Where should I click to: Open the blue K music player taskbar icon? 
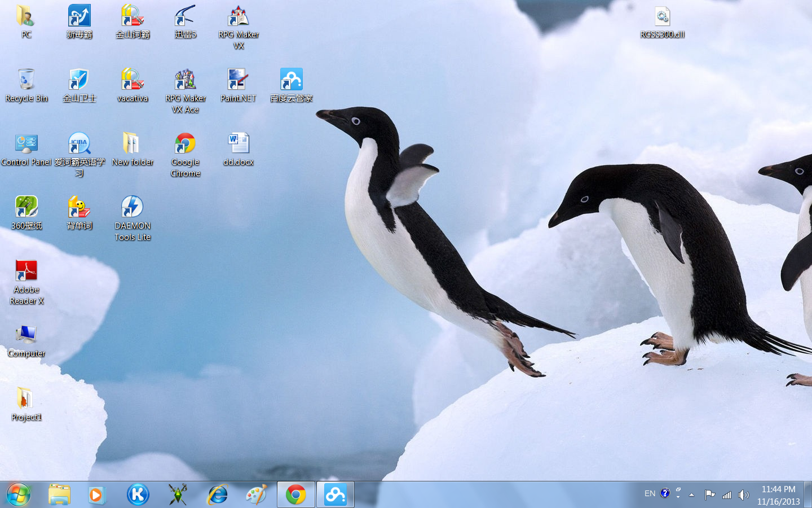[138, 494]
